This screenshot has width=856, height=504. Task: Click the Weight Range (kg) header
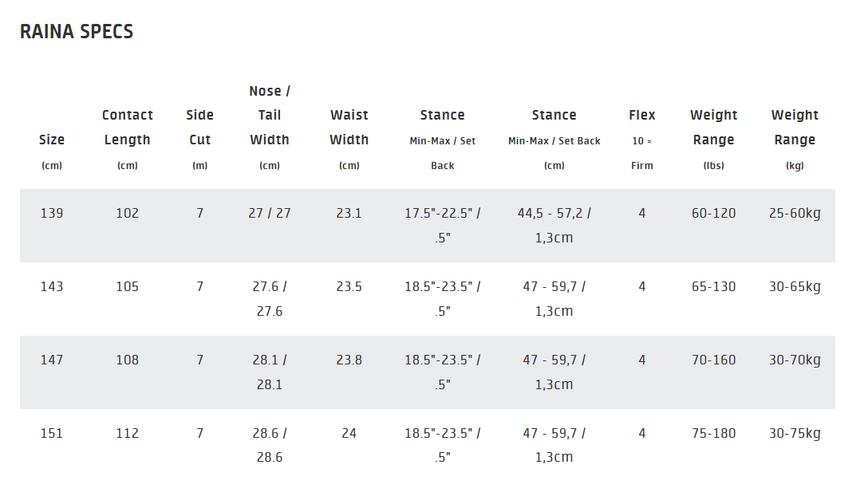[x=795, y=128]
